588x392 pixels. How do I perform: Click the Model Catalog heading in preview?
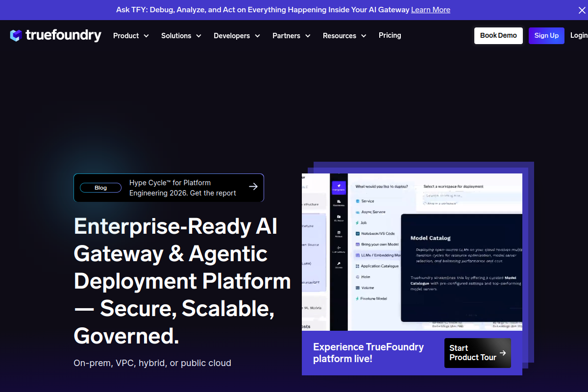[430, 238]
